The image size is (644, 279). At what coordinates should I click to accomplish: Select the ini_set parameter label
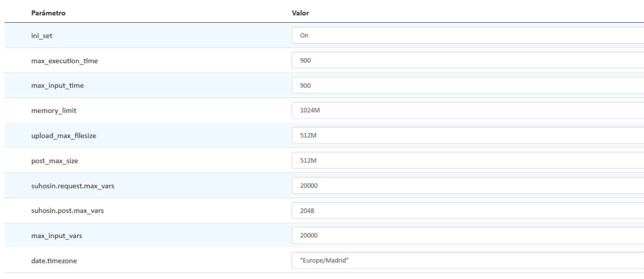42,36
